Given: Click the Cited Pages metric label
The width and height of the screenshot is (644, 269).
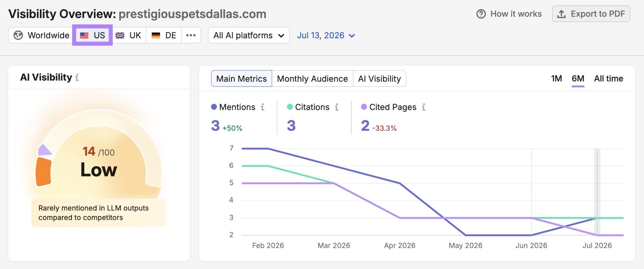Looking at the screenshot, I should tap(393, 107).
